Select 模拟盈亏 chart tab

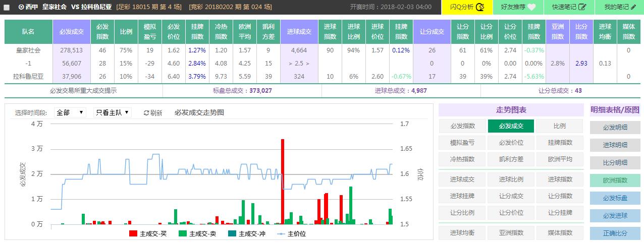pyautogui.click(x=462, y=143)
